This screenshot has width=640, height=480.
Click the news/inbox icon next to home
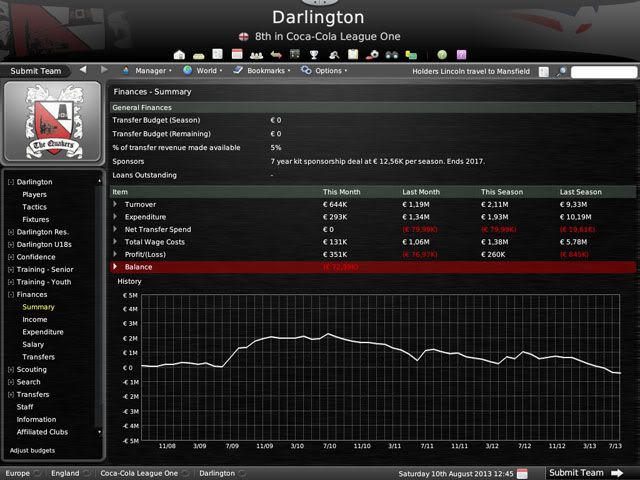[198, 56]
